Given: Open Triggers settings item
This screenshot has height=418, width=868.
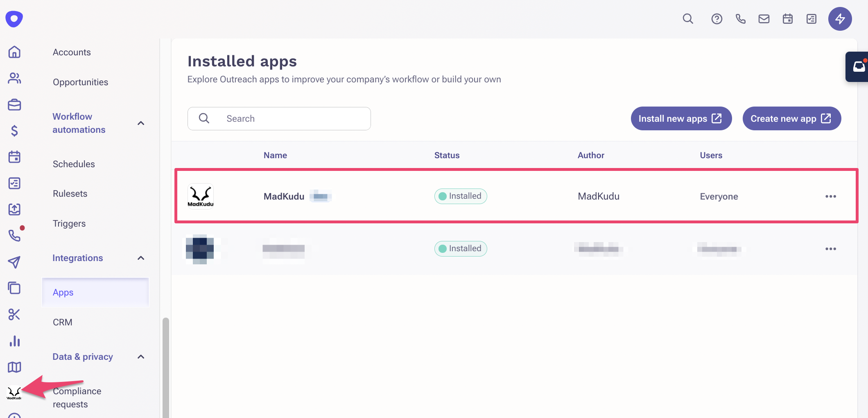Looking at the screenshot, I should click(69, 223).
